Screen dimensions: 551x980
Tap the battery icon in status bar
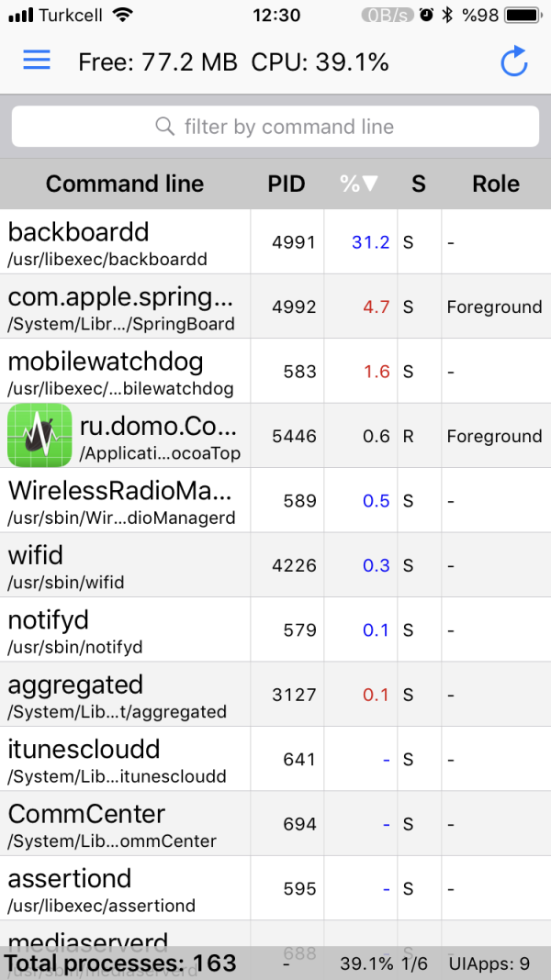point(523,16)
